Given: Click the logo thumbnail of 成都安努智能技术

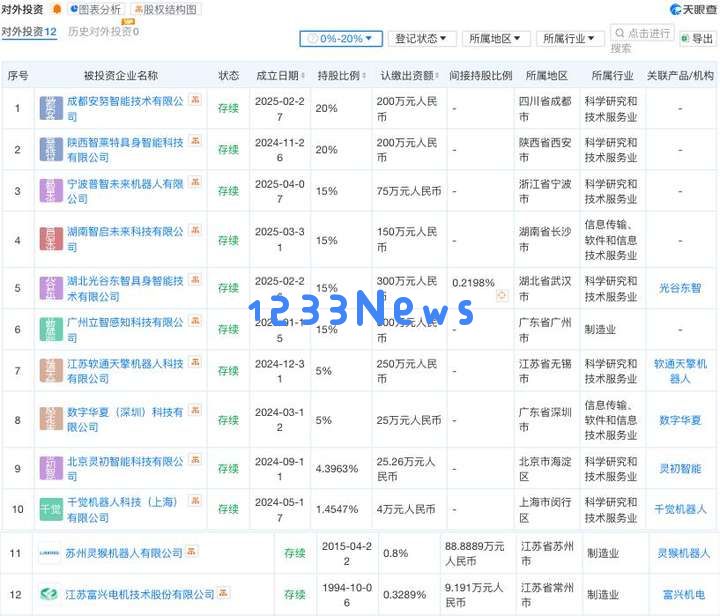Looking at the screenshot, I should point(51,108).
